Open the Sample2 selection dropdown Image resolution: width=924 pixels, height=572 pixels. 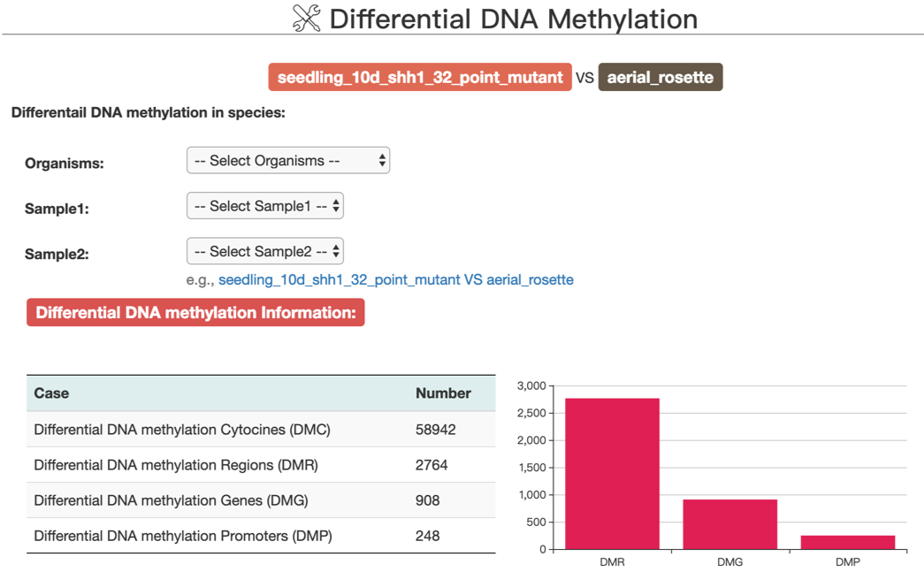(264, 251)
